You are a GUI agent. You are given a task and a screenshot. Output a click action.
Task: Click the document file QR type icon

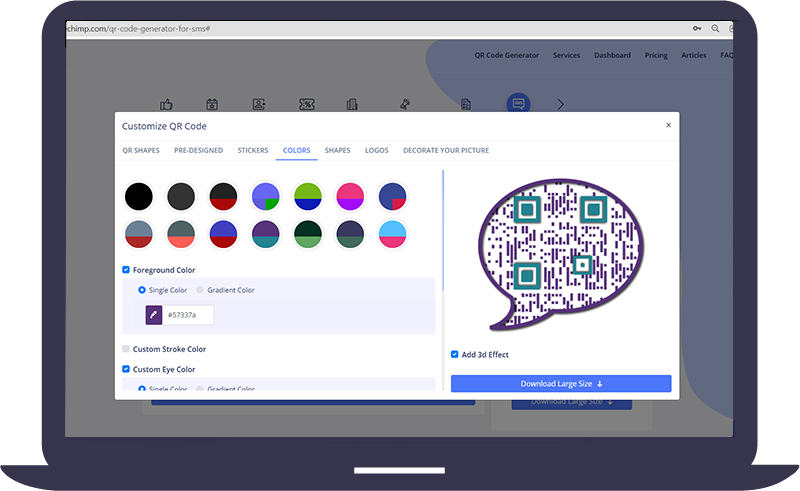[466, 105]
